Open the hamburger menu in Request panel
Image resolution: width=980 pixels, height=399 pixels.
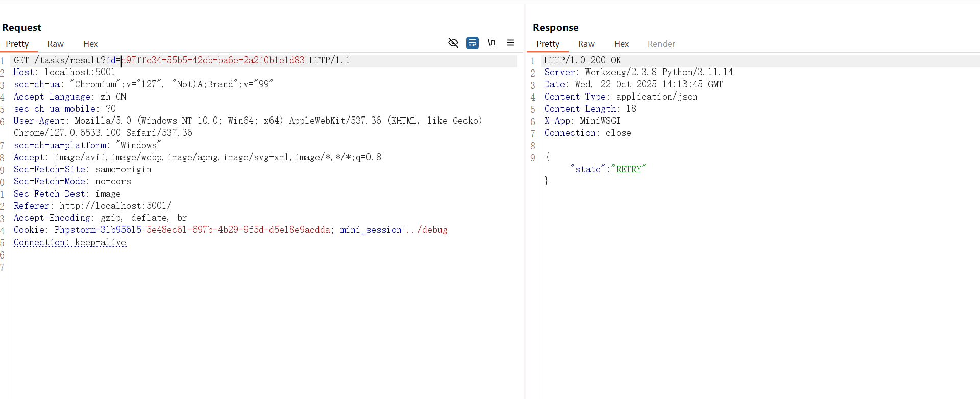click(x=510, y=43)
